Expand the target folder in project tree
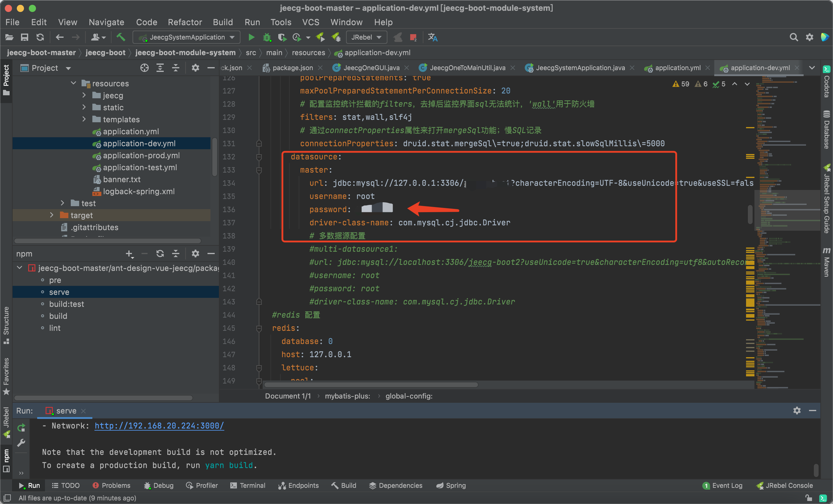The image size is (833, 504). click(51, 215)
